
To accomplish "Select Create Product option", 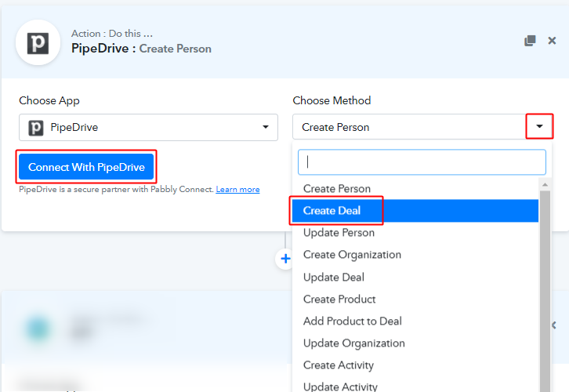I will point(415,299).
